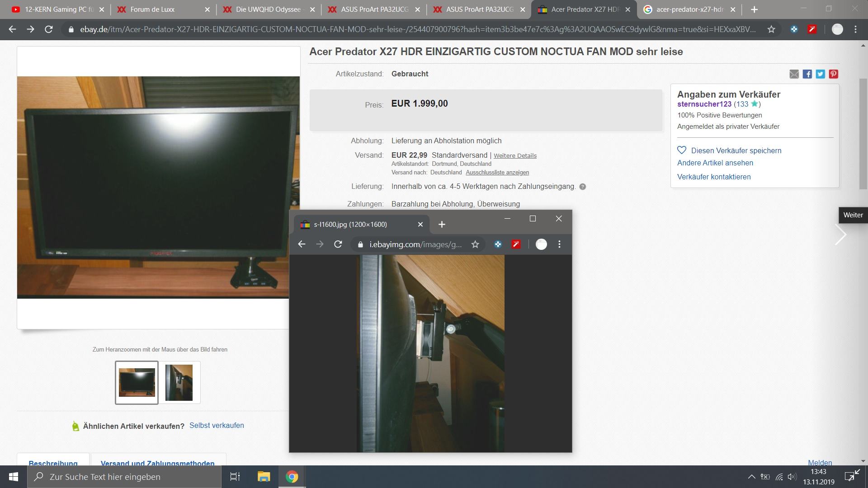Click Weitere Details shipping link
The height and width of the screenshot is (488, 868).
[x=515, y=155]
